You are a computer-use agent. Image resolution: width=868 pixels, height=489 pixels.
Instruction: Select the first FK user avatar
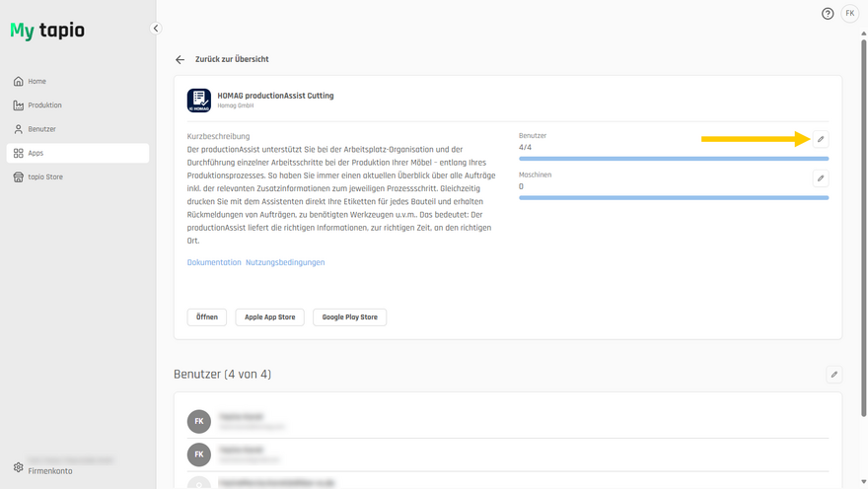pos(198,422)
